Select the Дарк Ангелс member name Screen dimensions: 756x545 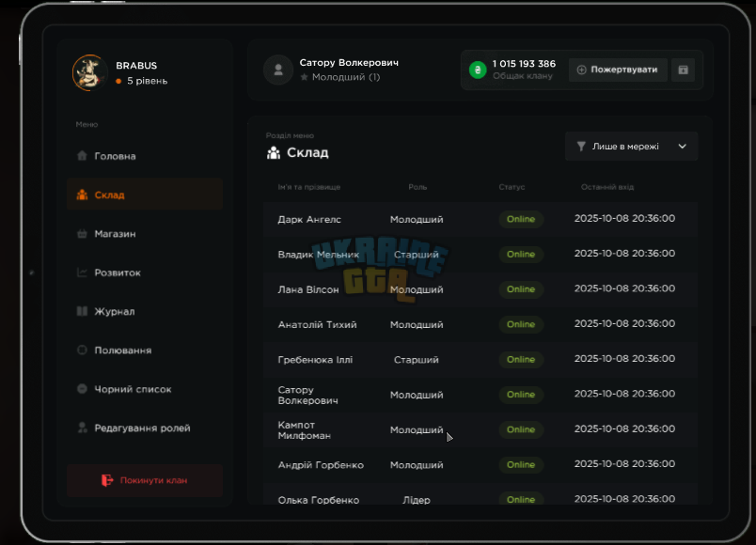pos(309,219)
